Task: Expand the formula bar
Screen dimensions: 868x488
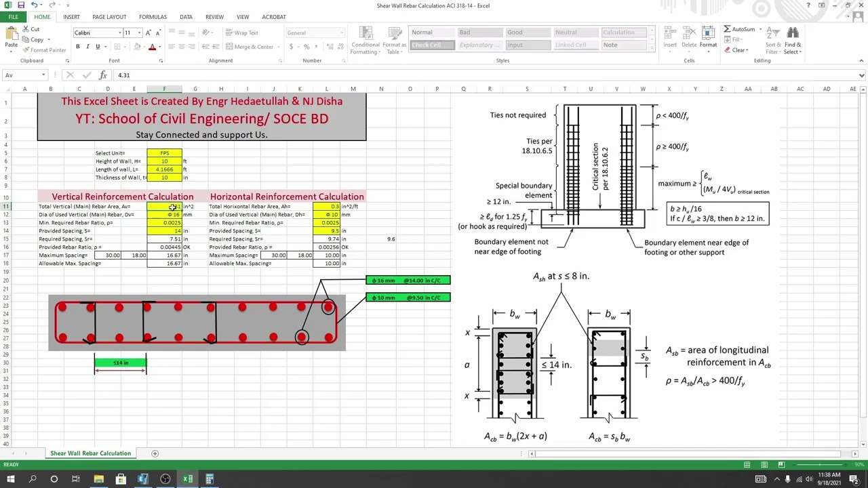Action: 862,75
